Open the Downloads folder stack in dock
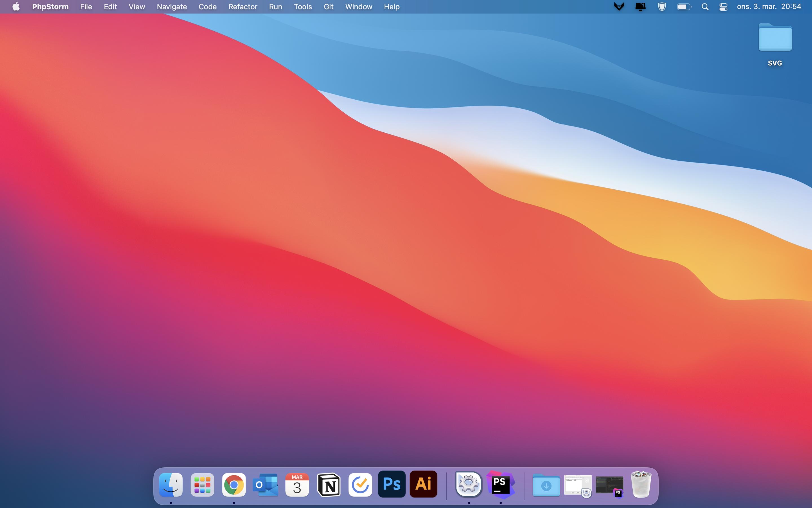812x508 pixels. 546,485
